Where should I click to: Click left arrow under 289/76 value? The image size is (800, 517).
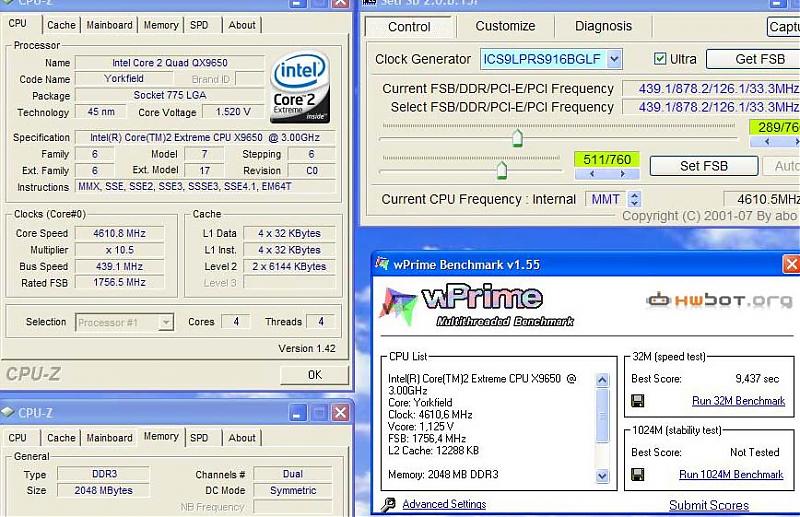point(767,142)
